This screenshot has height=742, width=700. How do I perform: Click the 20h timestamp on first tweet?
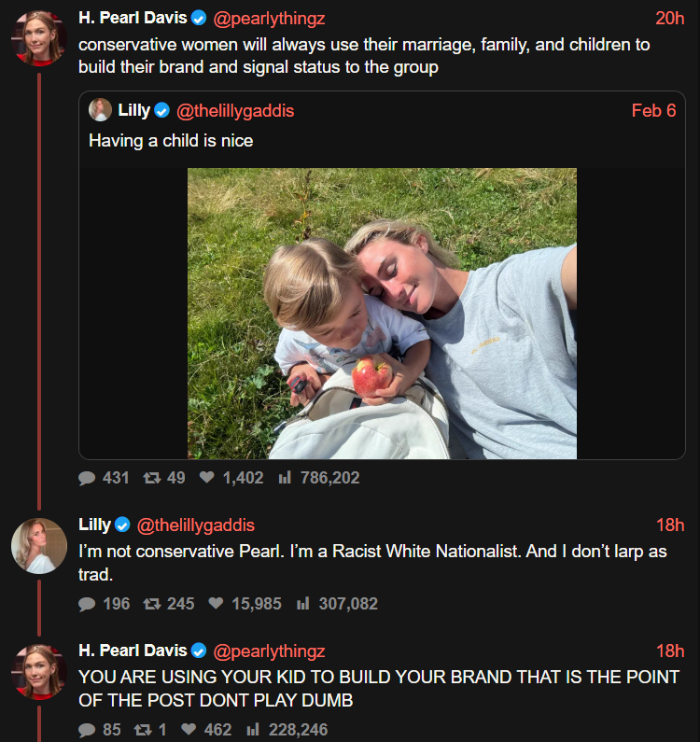tap(669, 18)
